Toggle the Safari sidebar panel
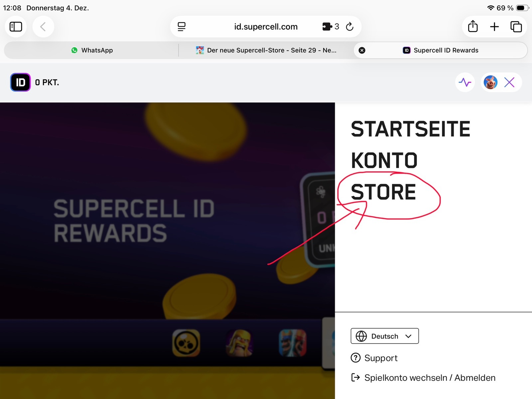 (x=16, y=27)
